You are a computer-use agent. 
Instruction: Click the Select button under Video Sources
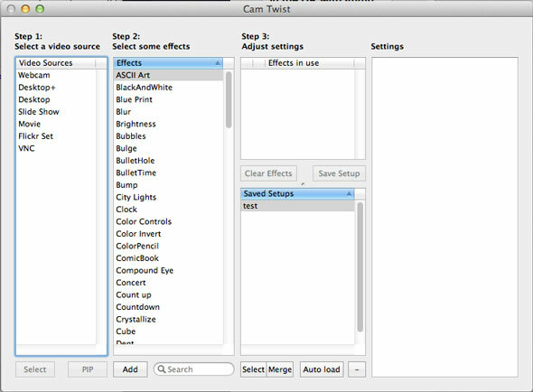pos(35,369)
